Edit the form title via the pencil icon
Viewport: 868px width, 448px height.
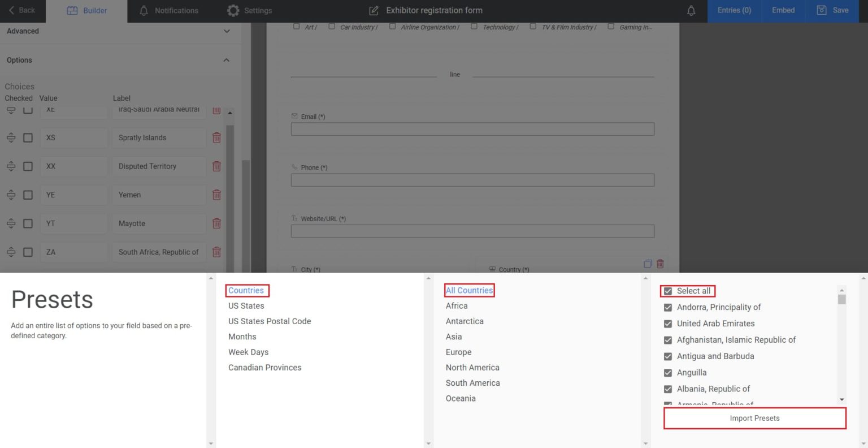(374, 10)
